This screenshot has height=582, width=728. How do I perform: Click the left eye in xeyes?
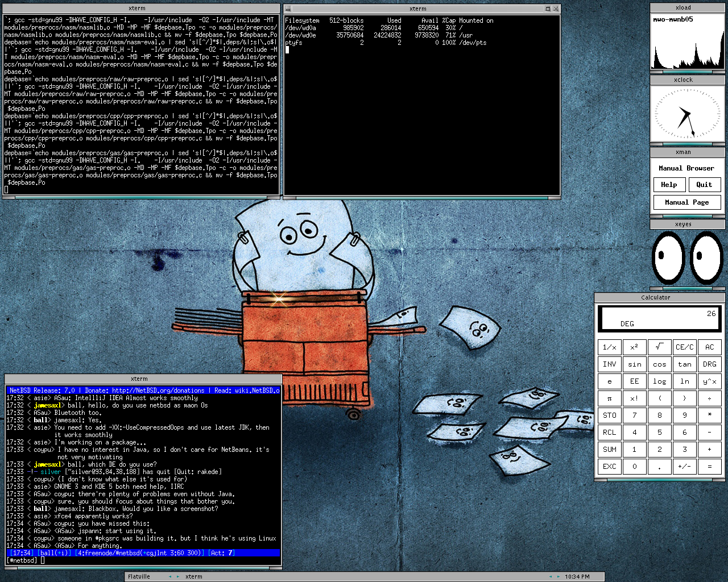point(668,257)
